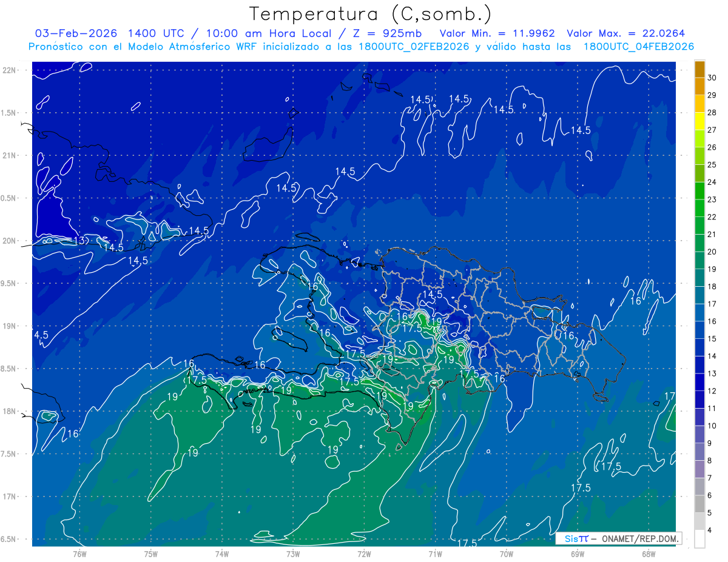
Task: Click the "ONAMET/REP.DOM." credit label
Action: tap(639, 539)
